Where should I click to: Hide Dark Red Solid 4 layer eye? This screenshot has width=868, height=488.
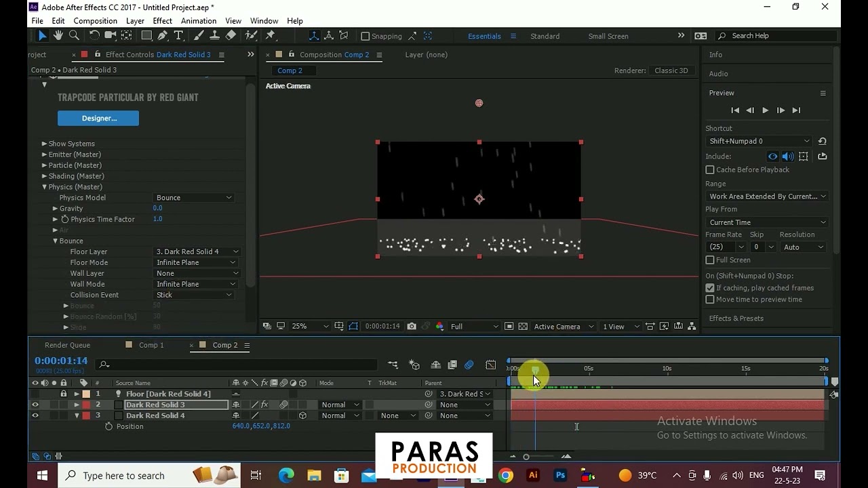[x=35, y=415]
